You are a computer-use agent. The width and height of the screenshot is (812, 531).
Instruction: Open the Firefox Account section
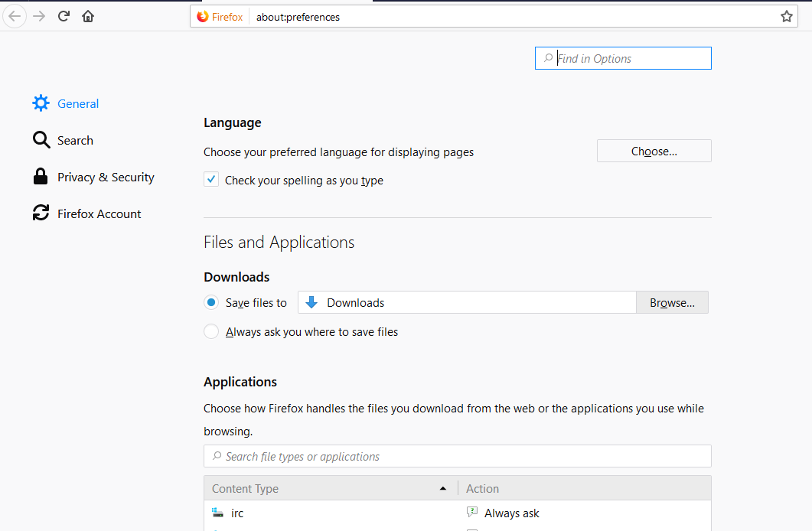click(x=98, y=213)
